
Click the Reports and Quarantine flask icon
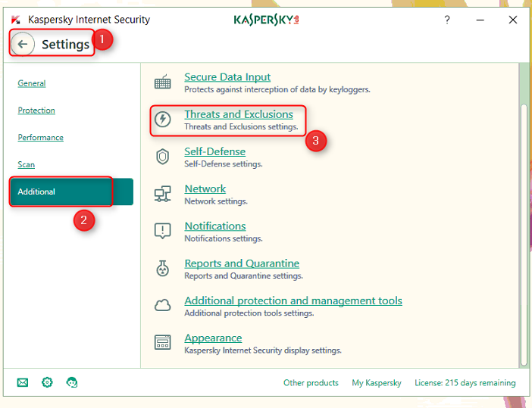[x=162, y=269]
